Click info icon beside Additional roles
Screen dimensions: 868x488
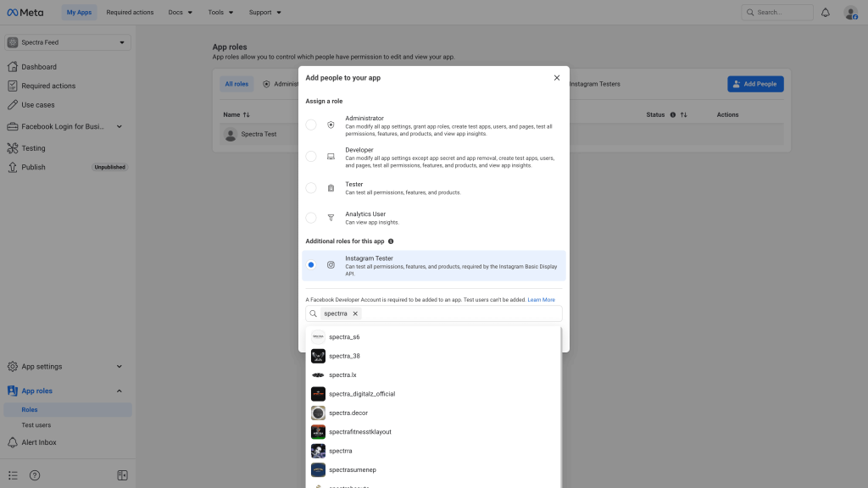[391, 241]
